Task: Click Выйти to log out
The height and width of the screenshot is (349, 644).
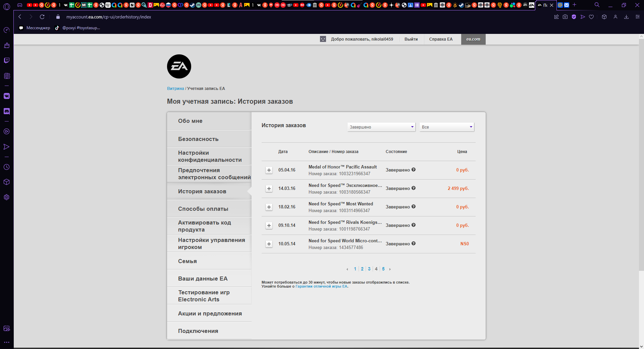Action: pos(411,39)
